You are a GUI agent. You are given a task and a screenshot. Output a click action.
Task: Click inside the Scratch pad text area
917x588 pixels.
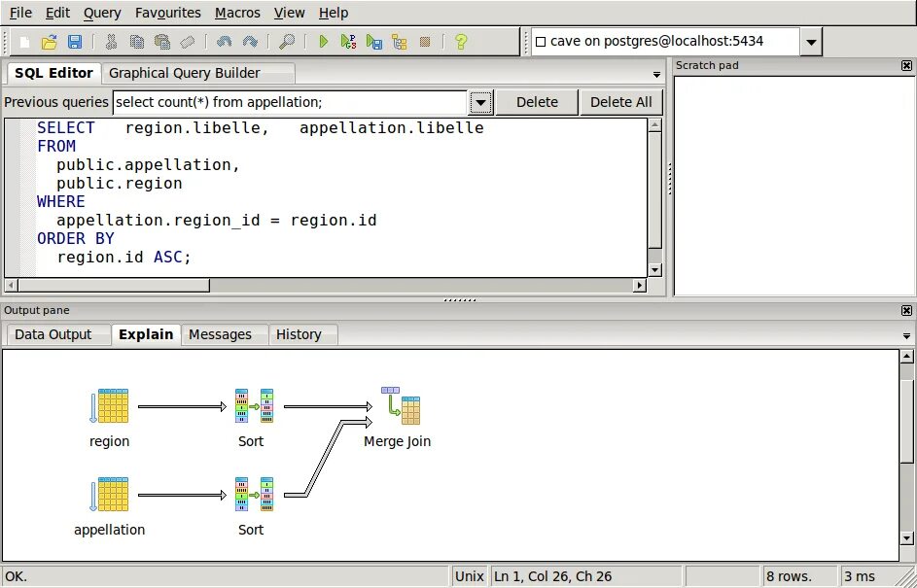[x=794, y=186]
